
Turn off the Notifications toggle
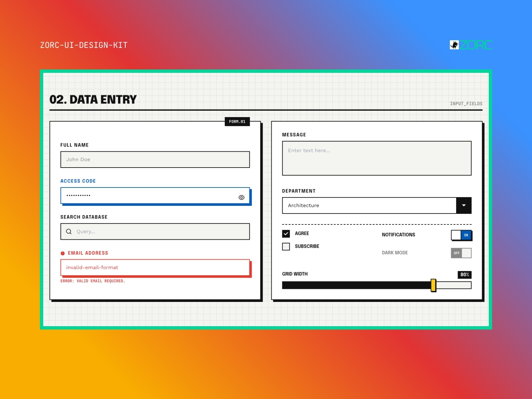click(461, 235)
